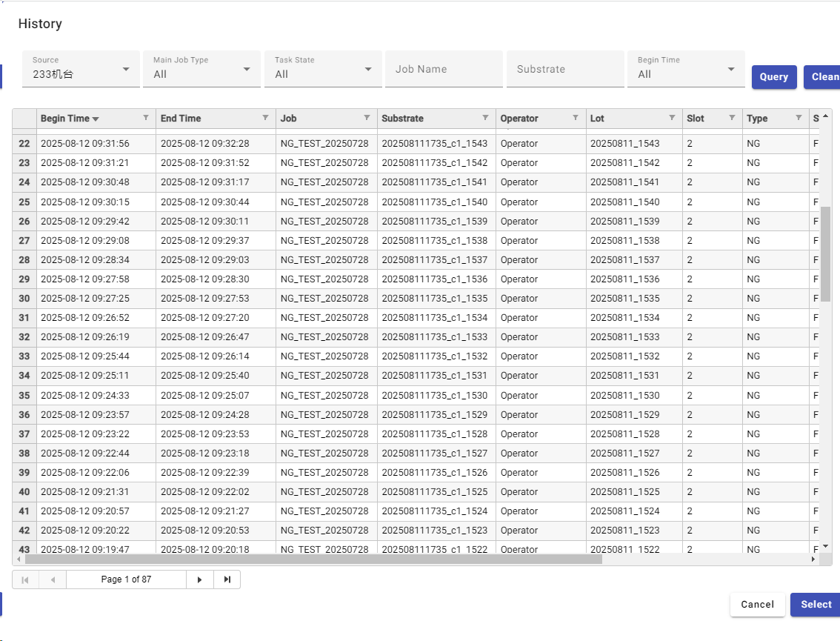Jump to last page of history

(x=227, y=579)
